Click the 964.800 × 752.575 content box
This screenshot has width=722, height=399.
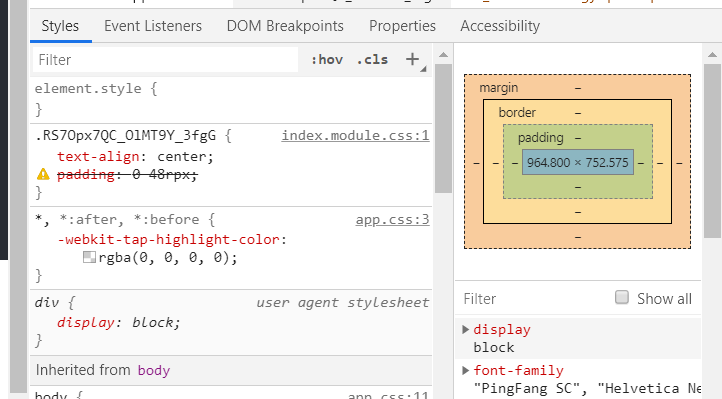pos(578,162)
